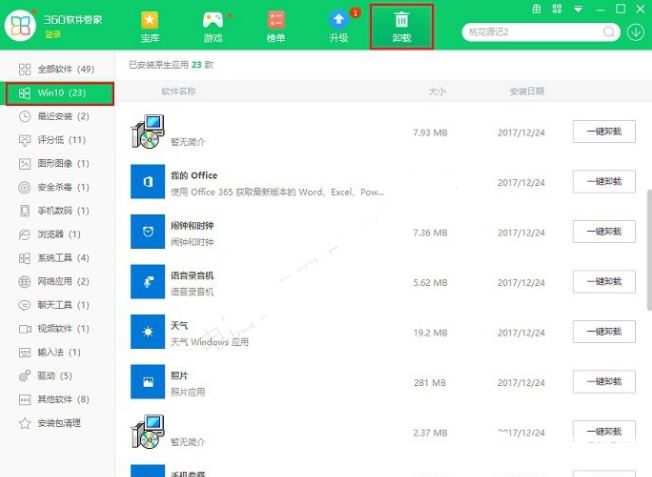Click 一键卸载 for 语音录音机
This screenshot has width=652, height=477.
(604, 282)
